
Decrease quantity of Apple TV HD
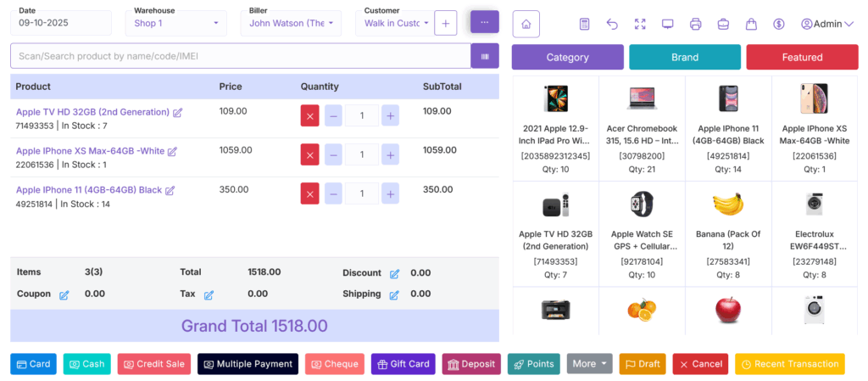tap(333, 115)
